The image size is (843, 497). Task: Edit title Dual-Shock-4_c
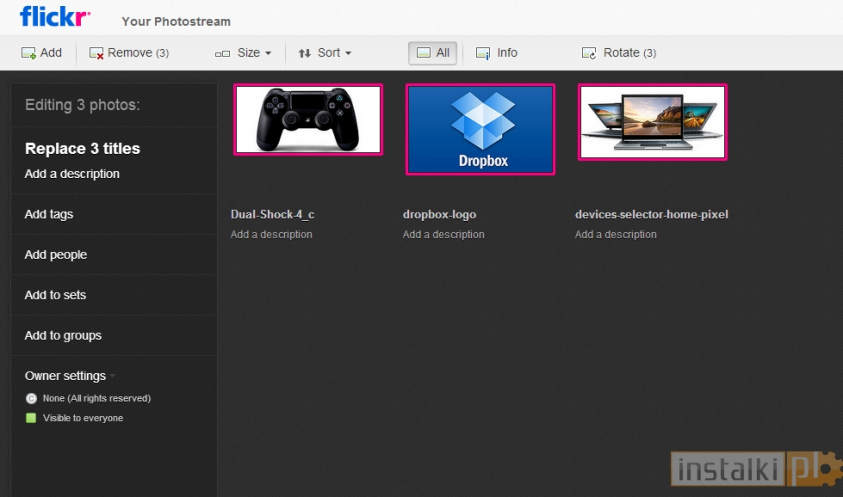pos(273,214)
